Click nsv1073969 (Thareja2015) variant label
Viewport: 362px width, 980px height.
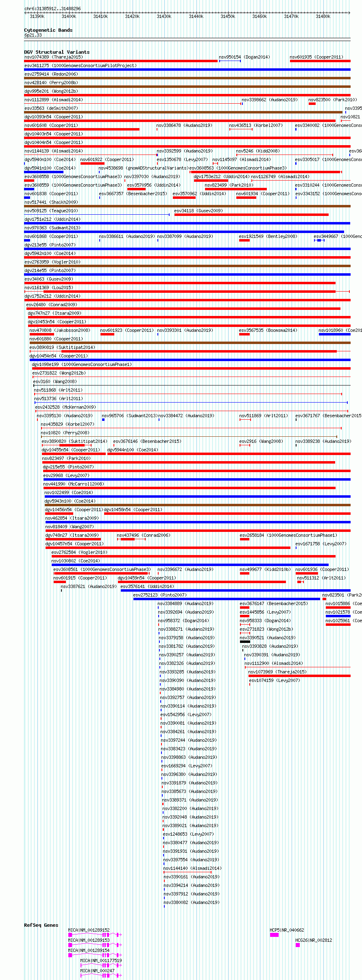277,672
